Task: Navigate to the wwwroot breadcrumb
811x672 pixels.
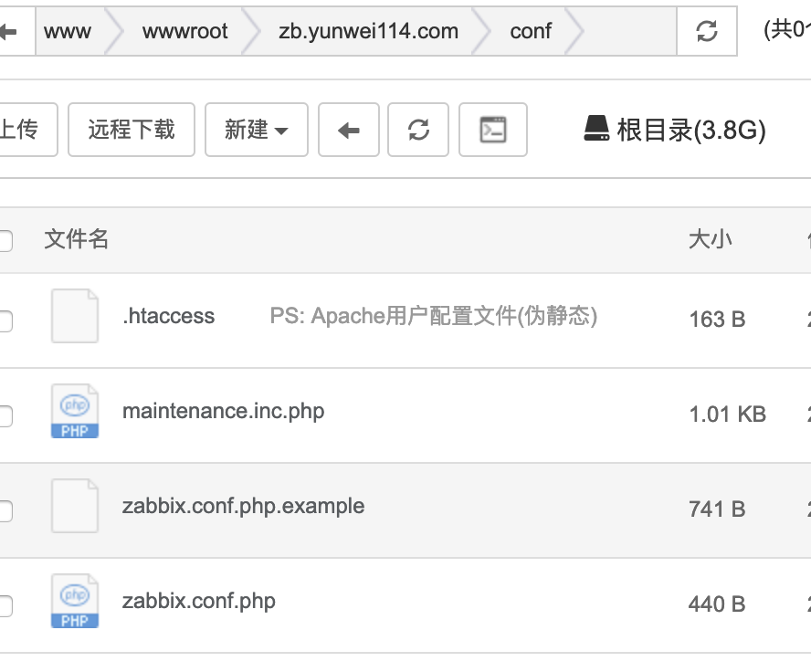Action: pyautogui.click(x=184, y=32)
